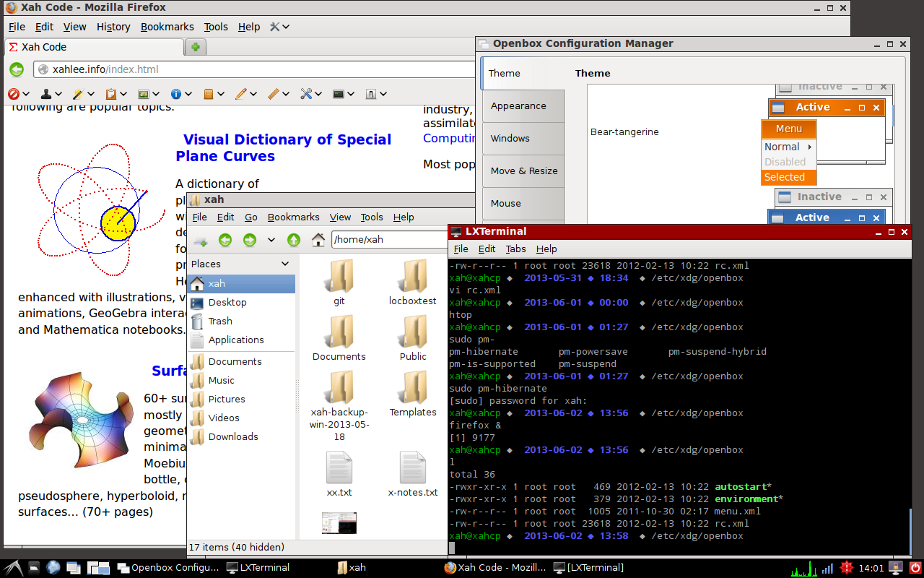Click file manager go up arrow

(x=293, y=240)
